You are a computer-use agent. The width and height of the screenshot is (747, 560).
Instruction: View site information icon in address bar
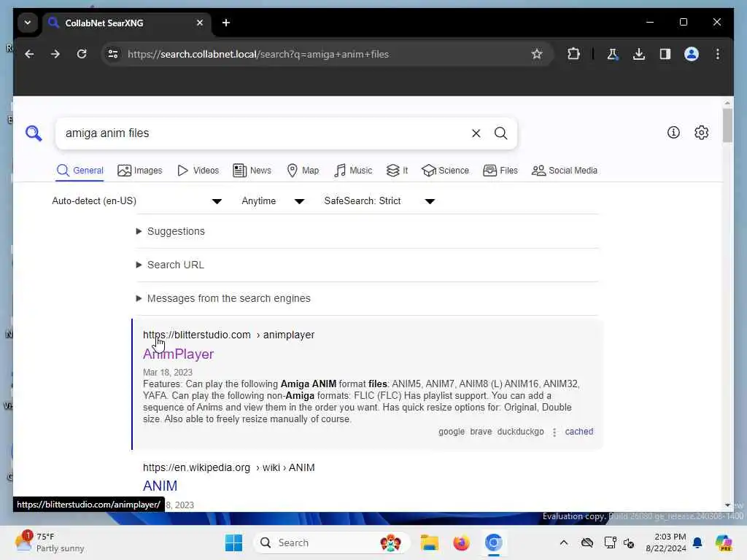point(113,54)
